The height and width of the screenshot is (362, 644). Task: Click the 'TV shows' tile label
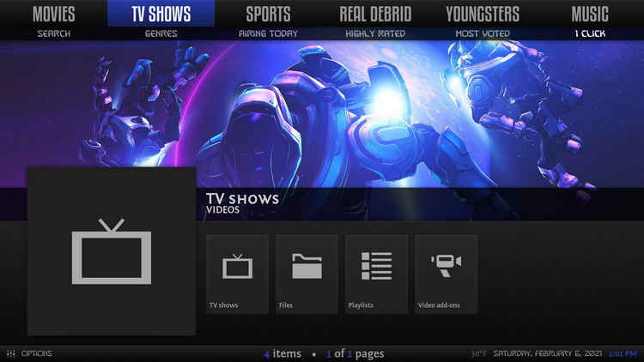(223, 305)
